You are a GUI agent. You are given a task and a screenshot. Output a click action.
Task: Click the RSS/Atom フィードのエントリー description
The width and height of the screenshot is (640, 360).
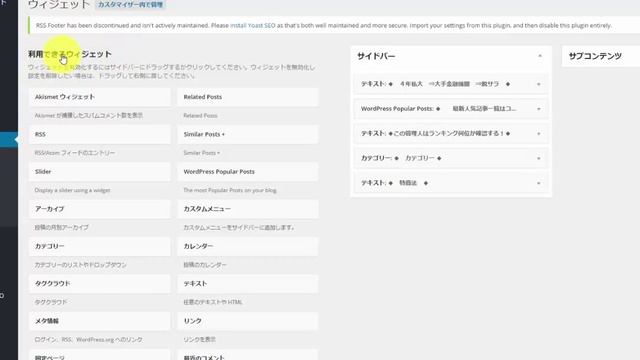[75, 153]
